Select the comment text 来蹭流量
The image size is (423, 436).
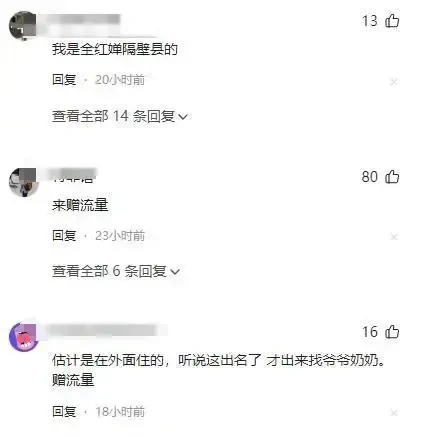click(x=80, y=205)
